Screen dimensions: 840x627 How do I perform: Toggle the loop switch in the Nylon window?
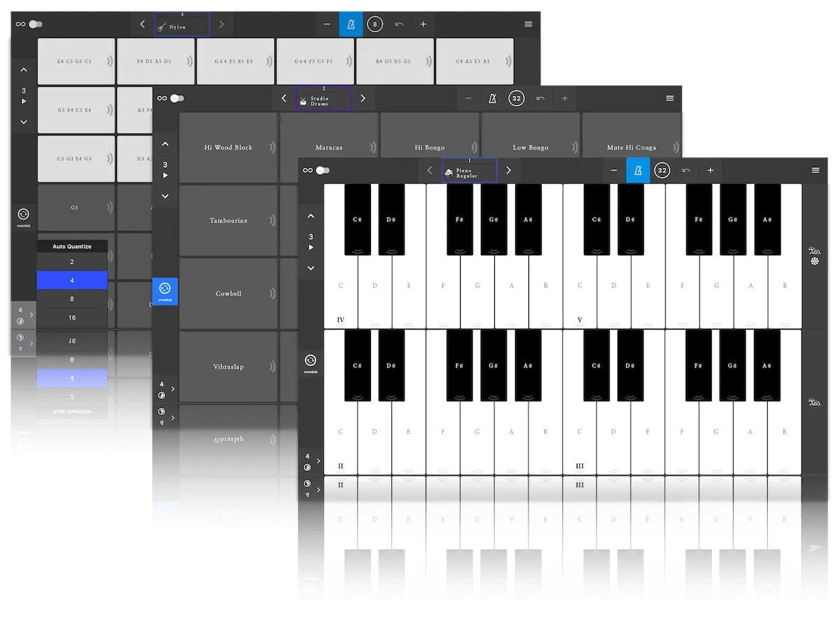click(36, 24)
